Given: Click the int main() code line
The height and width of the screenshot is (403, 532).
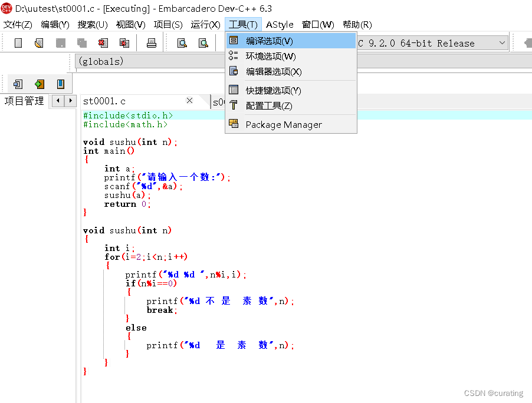Looking at the screenshot, I should pos(109,151).
